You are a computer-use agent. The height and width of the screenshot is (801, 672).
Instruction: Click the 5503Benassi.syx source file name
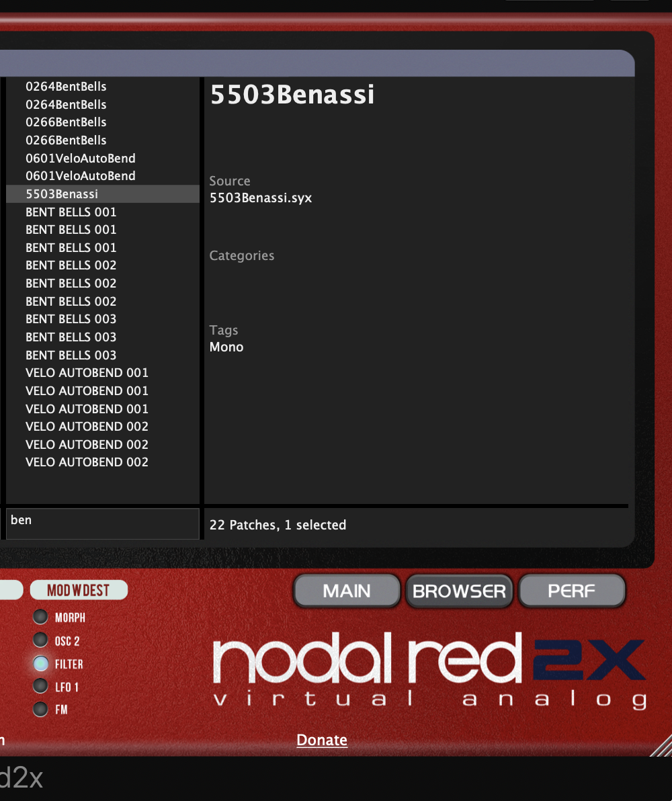click(x=261, y=198)
